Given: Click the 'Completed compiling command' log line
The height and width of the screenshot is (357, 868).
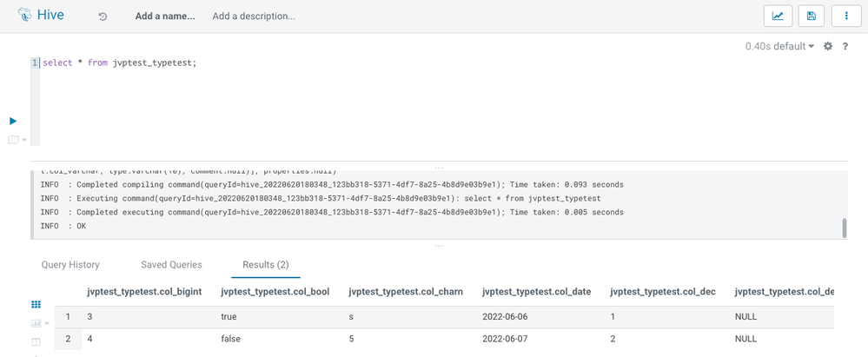Looking at the screenshot, I should [x=332, y=184].
